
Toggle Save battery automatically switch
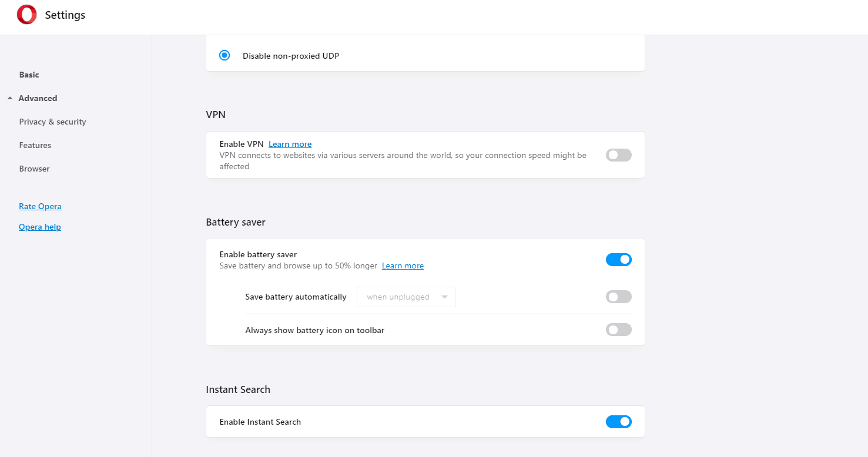(x=619, y=297)
